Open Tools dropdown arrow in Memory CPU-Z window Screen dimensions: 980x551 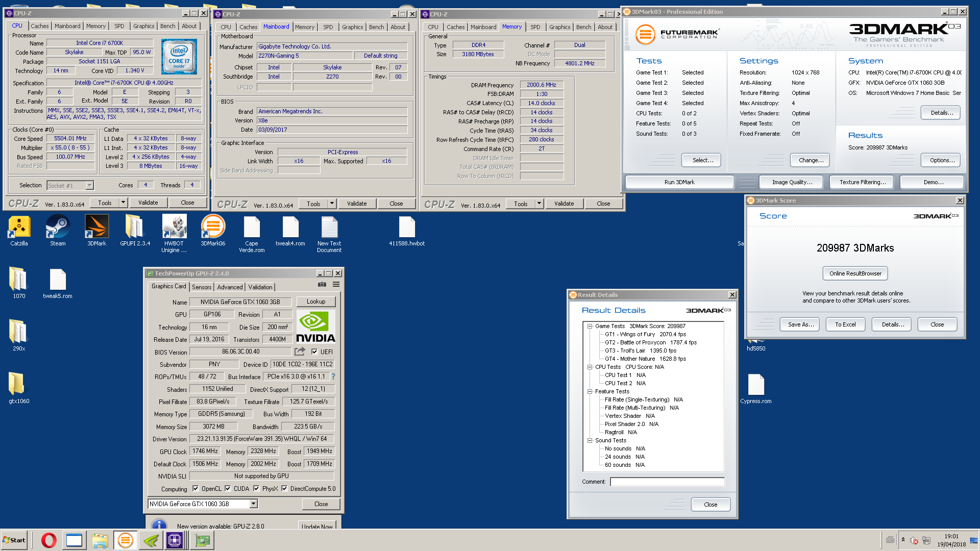539,204
